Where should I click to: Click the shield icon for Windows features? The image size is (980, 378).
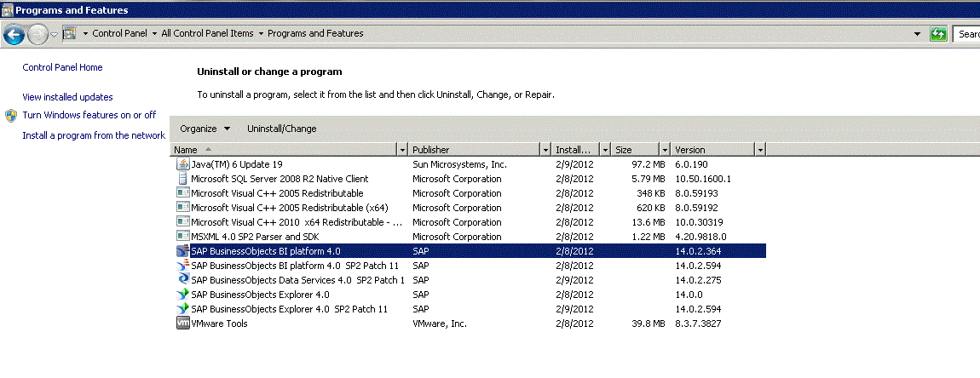[x=11, y=115]
